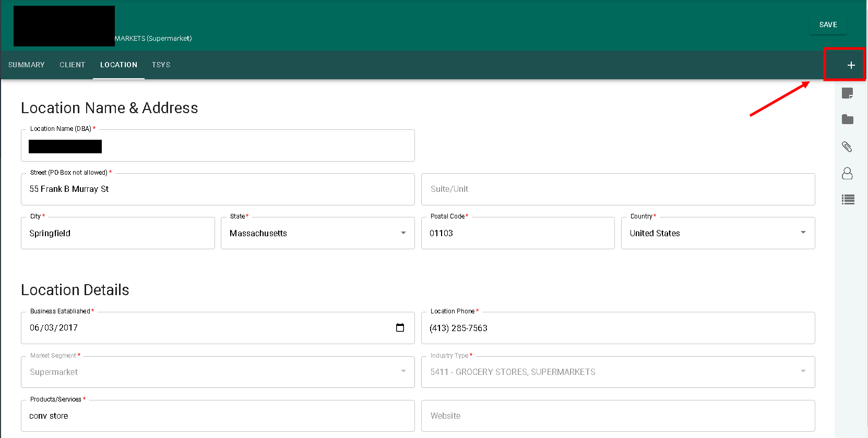Click the Business Established date value
This screenshot has width=868, height=438.
coord(54,327)
